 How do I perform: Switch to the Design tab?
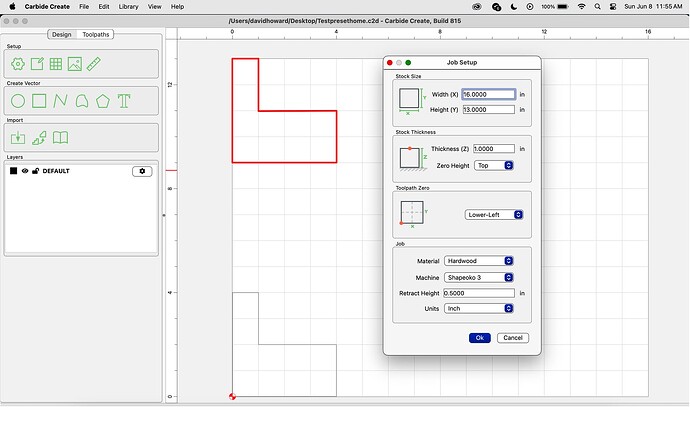click(x=62, y=34)
